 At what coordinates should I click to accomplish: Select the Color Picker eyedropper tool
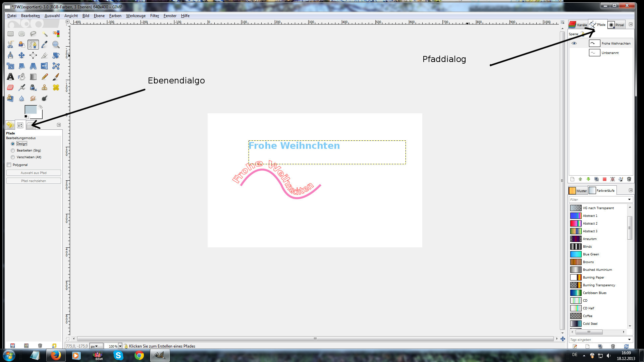click(44, 45)
